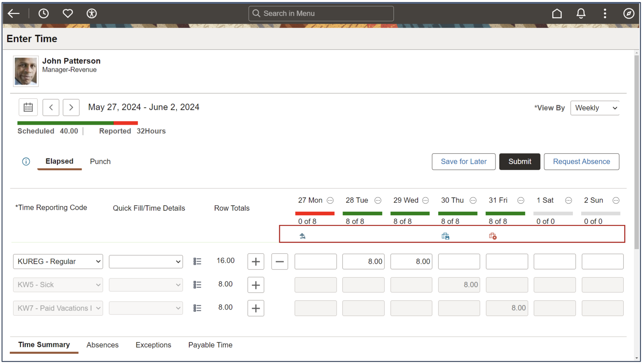Click the Monday hours field in the KUREG row

click(x=315, y=262)
